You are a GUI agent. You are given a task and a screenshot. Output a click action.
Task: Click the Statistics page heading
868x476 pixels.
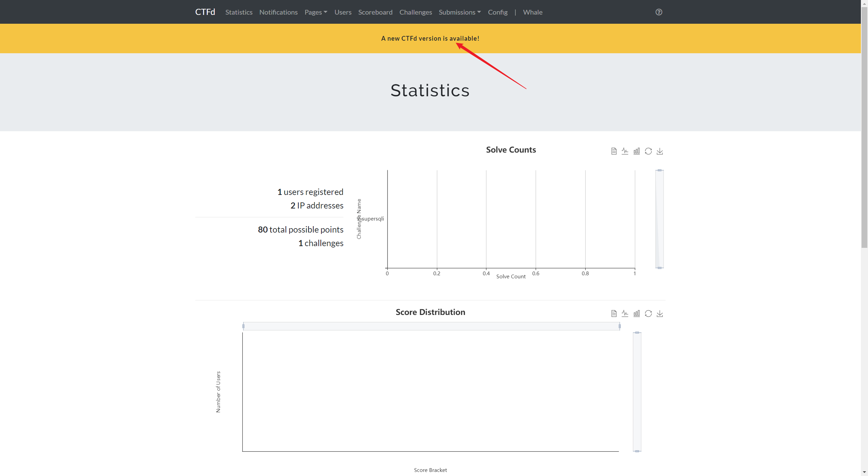430,91
